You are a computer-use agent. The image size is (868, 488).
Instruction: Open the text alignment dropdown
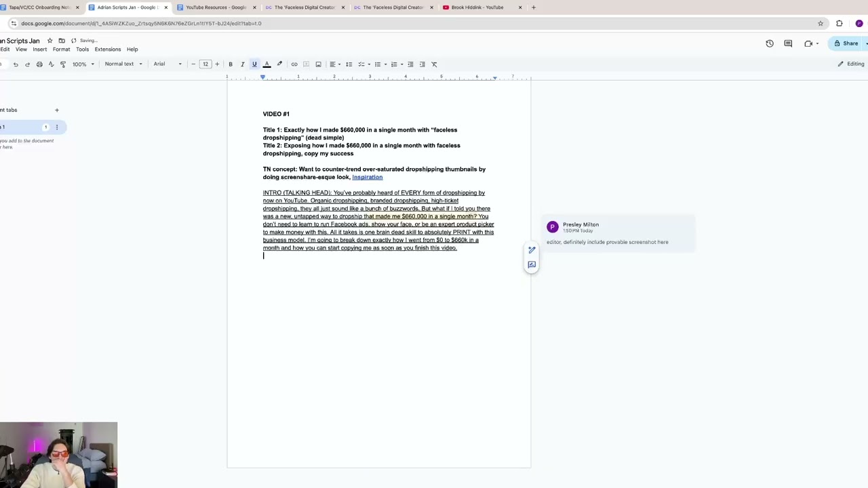click(x=335, y=64)
